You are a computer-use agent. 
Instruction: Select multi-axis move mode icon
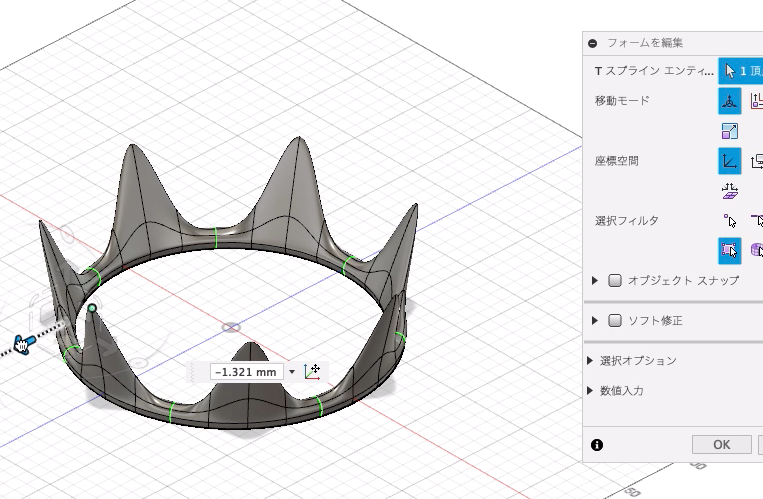729,101
